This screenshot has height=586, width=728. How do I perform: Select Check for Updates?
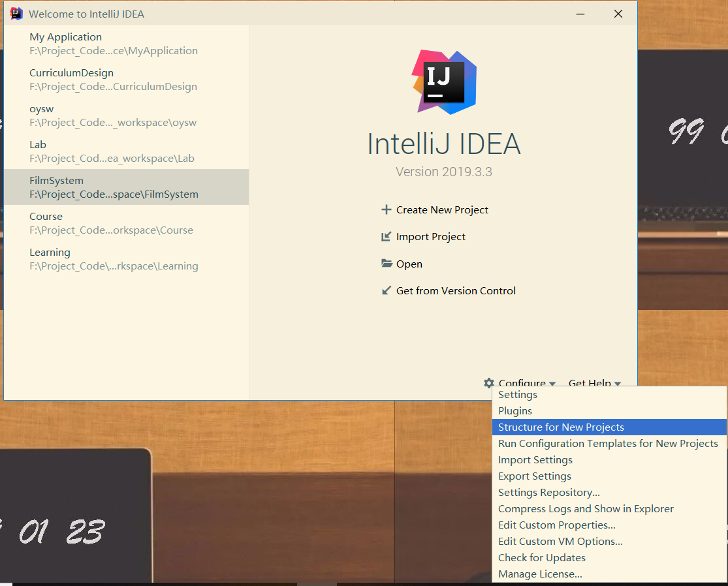click(541, 557)
